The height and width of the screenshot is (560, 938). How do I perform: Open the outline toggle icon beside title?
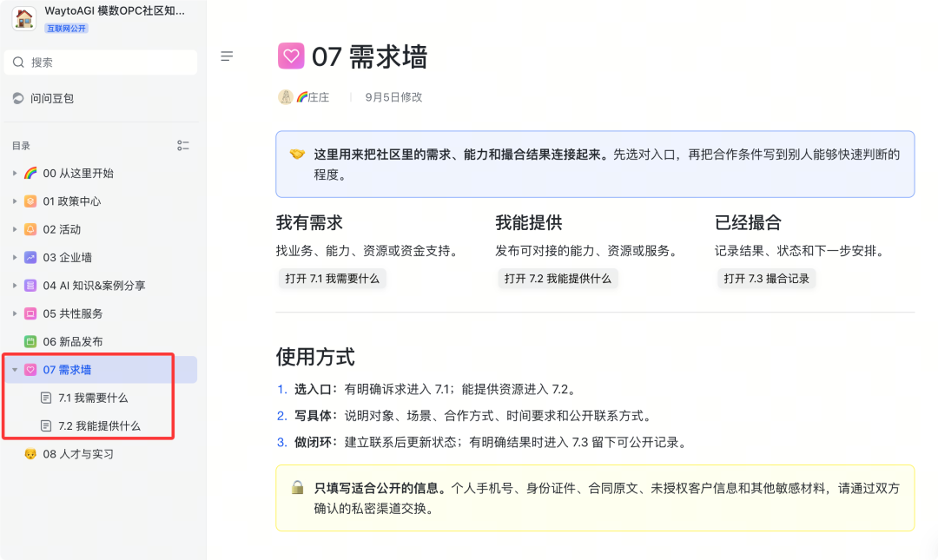click(227, 56)
